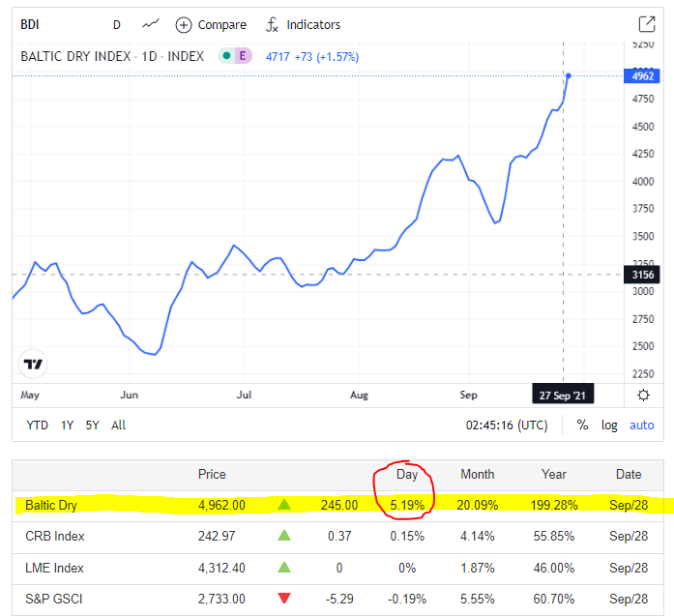674x616 pixels.
Task: Click Baltic Dry day value 5.19%
Action: [x=407, y=505]
